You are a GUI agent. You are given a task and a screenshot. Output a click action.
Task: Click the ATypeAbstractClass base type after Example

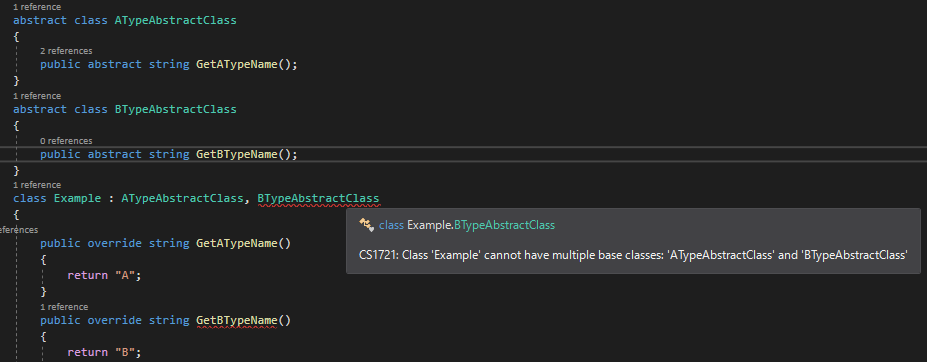click(x=182, y=199)
